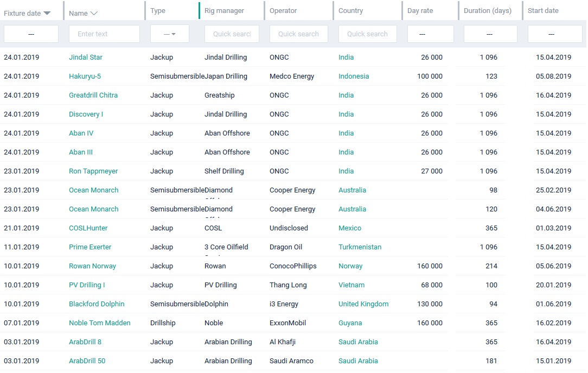This screenshot has width=588, height=373.
Task: Open the Noble Tom Madden rig link
Action: [99, 323]
